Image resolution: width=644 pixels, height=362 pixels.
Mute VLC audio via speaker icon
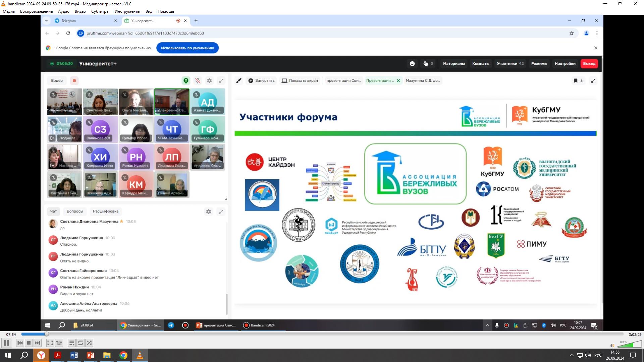612,346
